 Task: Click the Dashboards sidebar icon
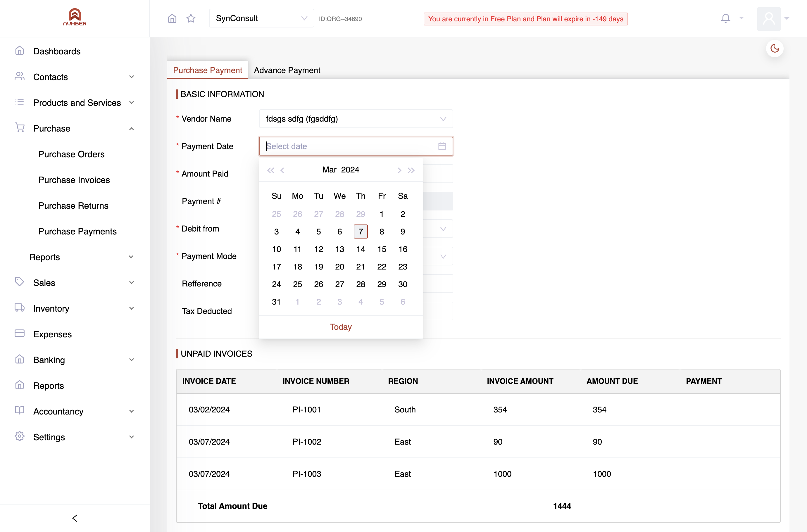(x=20, y=51)
